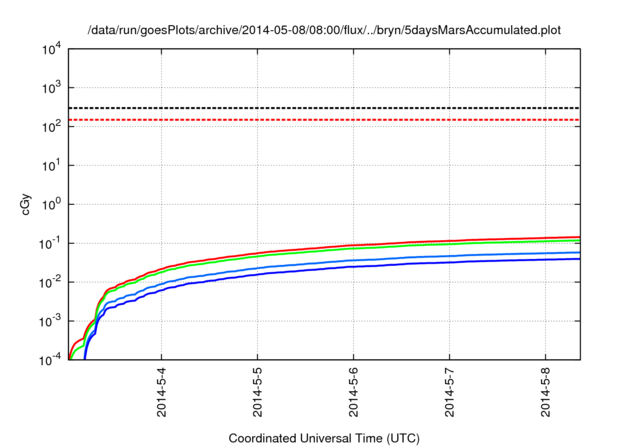Screen dimensions: 640x448
Task: Select the 2014-5-4 date tick label
Action: coord(162,392)
